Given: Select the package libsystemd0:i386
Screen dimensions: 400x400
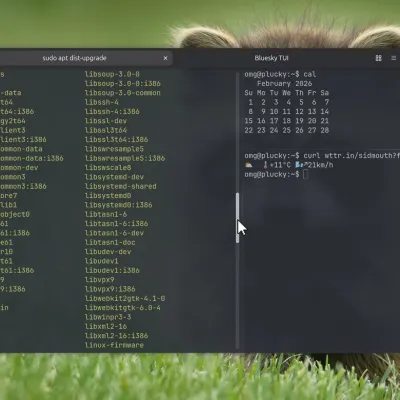Looking at the screenshot, I should point(118,205).
